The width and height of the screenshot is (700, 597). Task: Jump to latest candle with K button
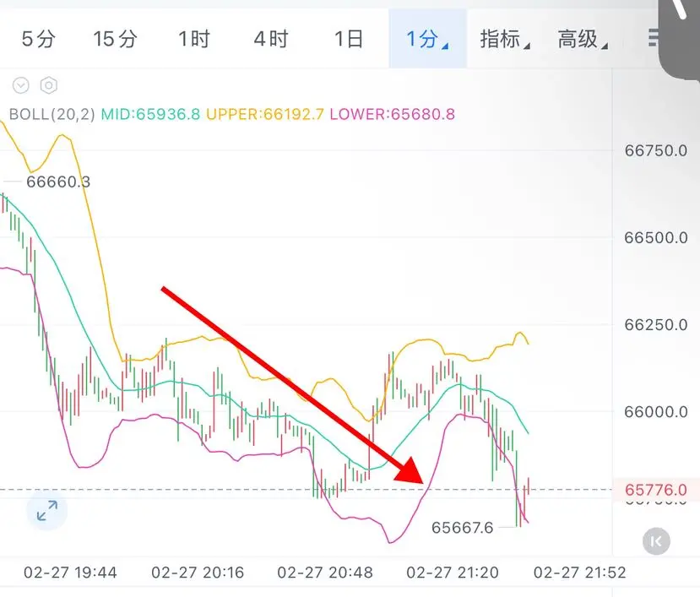tap(656, 541)
